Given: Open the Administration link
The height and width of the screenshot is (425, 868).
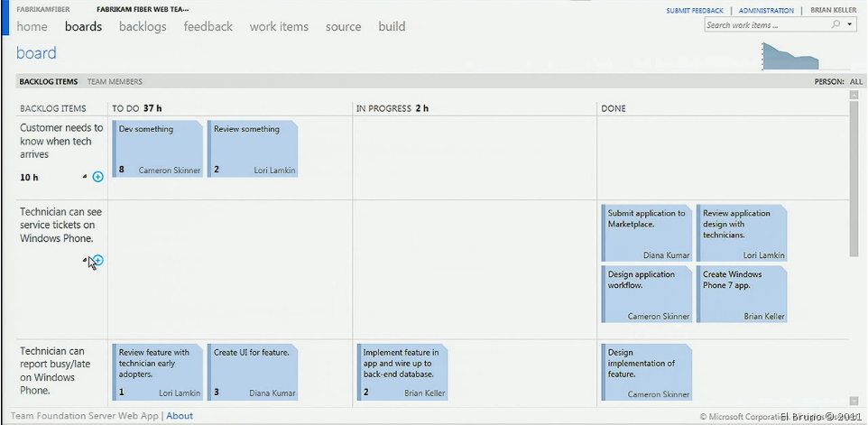Looking at the screenshot, I should pos(766,11).
